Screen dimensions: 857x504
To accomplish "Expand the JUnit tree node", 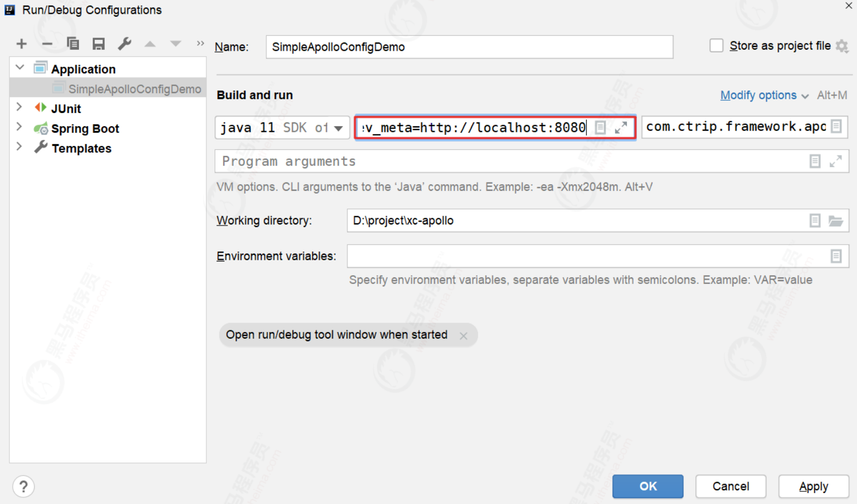I will [x=19, y=107].
